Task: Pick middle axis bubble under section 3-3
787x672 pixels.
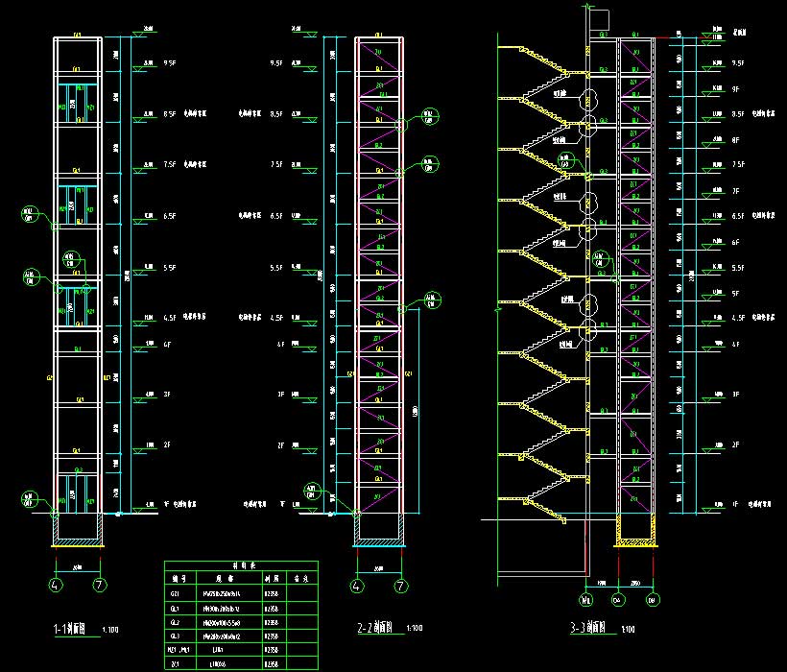Action: click(619, 602)
